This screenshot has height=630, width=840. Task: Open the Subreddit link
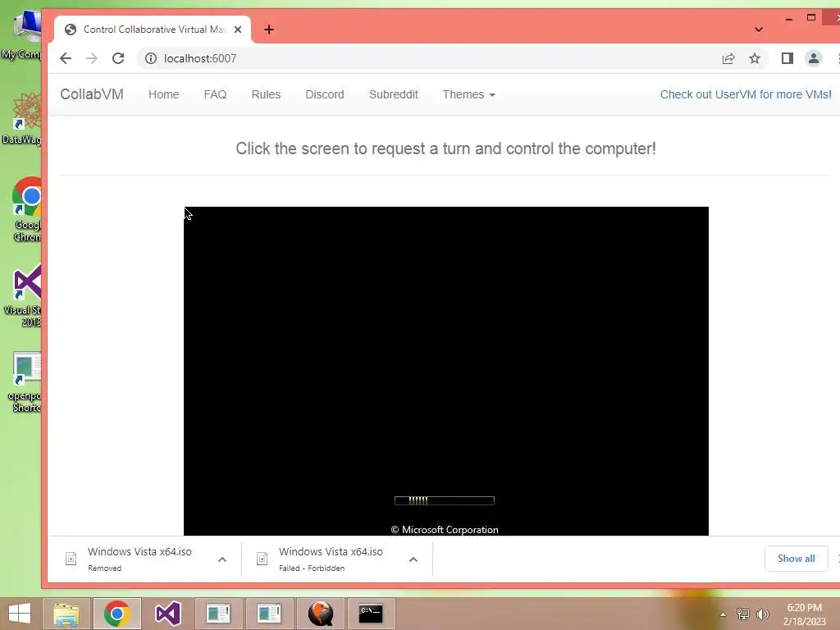(x=393, y=94)
